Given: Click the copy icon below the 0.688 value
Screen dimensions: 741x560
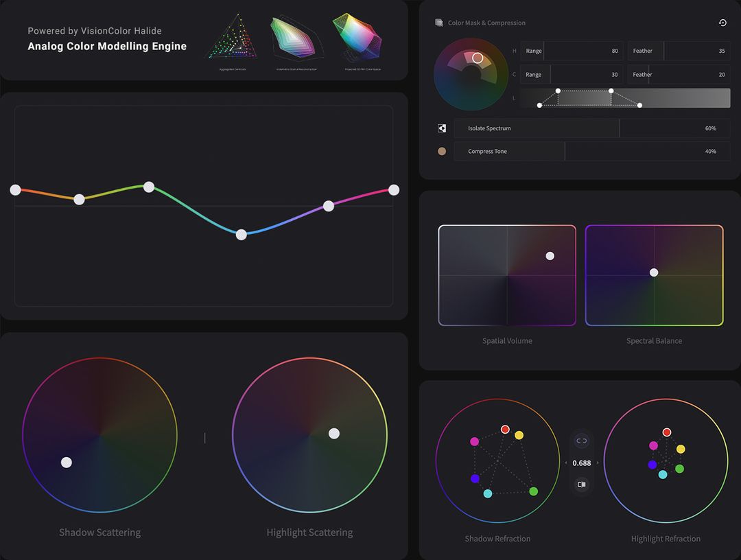Looking at the screenshot, I should [581, 485].
